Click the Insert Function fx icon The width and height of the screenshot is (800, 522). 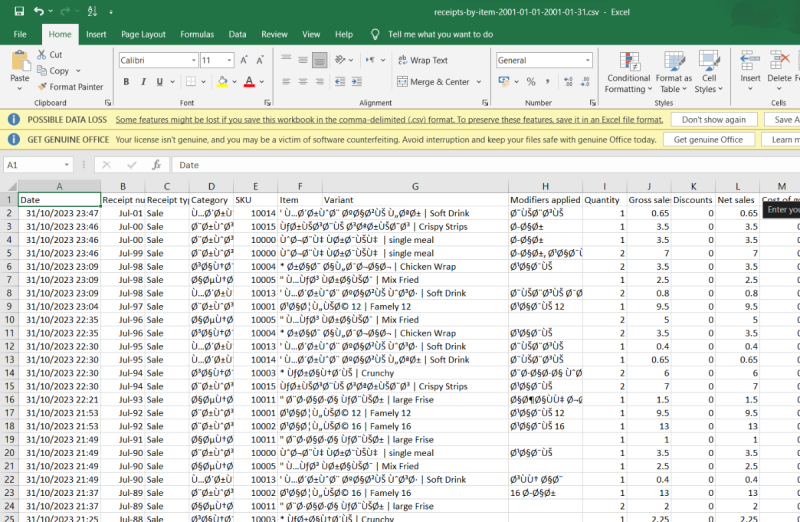pyautogui.click(x=156, y=165)
